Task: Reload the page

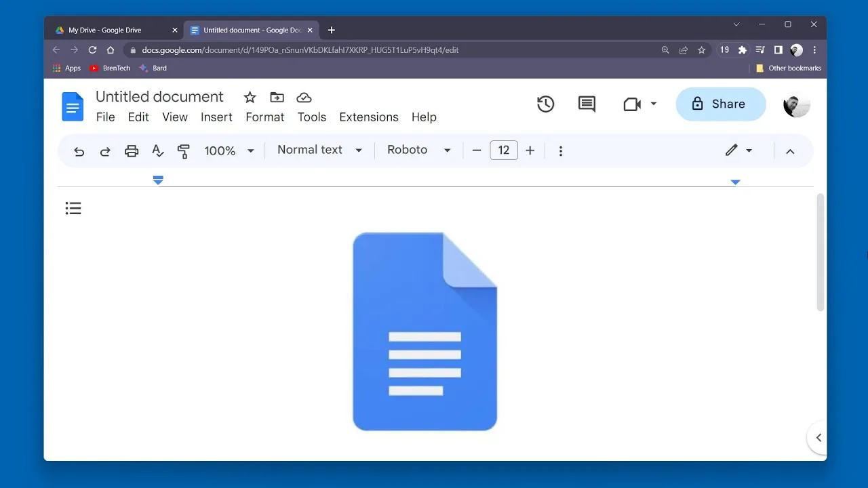Action: pos(92,49)
